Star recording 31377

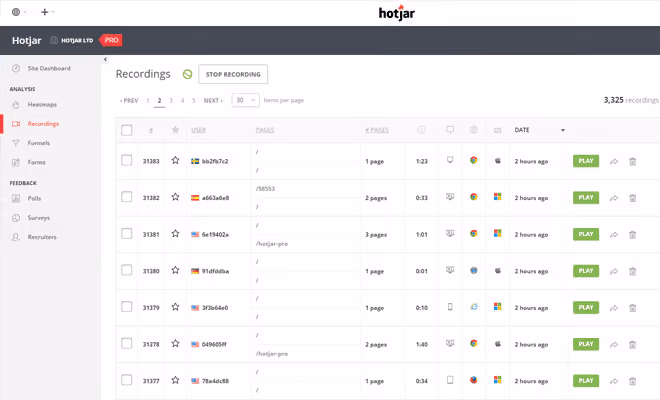[x=176, y=380]
